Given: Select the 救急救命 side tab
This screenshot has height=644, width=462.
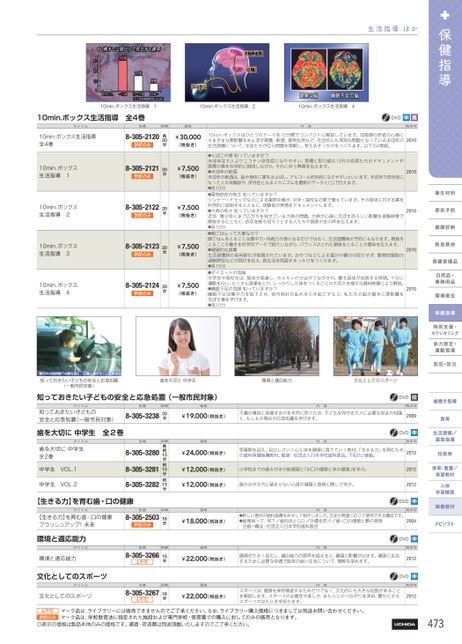Looking at the screenshot, I should coord(445,244).
